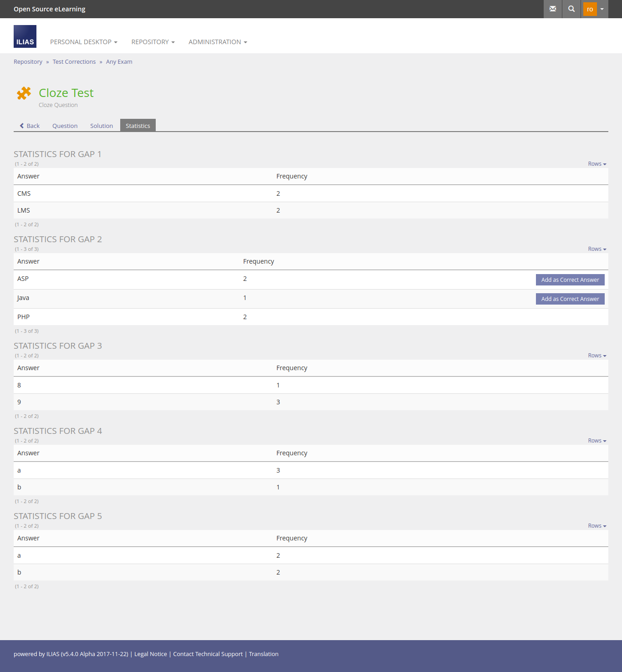
Task: Click the search magnifier icon
Action: [x=571, y=9]
